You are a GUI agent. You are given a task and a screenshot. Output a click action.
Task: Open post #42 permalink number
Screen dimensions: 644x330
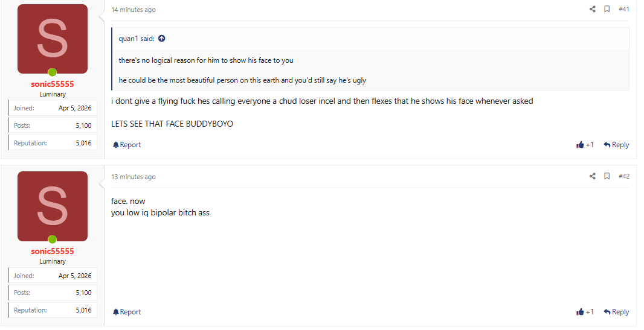pyautogui.click(x=624, y=176)
